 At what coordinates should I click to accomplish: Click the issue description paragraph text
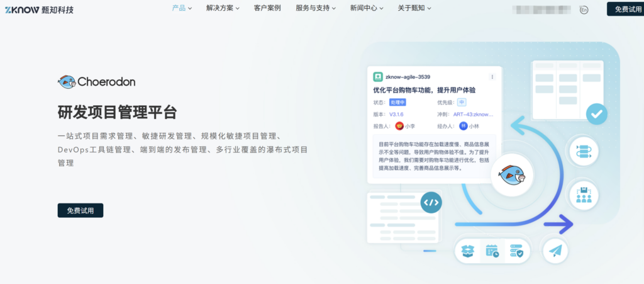coord(434,156)
